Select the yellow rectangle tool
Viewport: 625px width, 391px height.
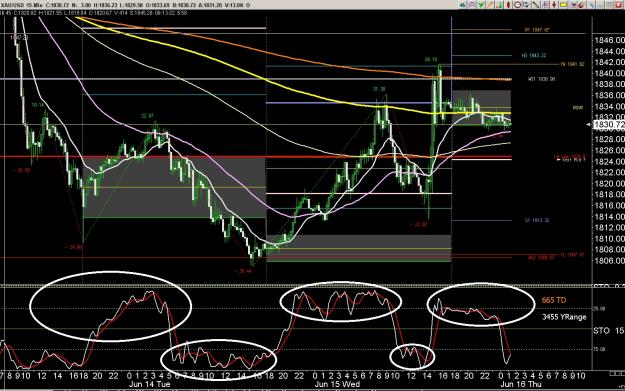coord(564,5)
